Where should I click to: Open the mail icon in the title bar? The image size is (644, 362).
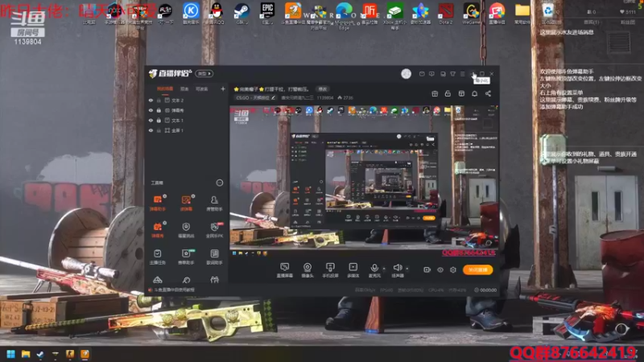pos(422,74)
